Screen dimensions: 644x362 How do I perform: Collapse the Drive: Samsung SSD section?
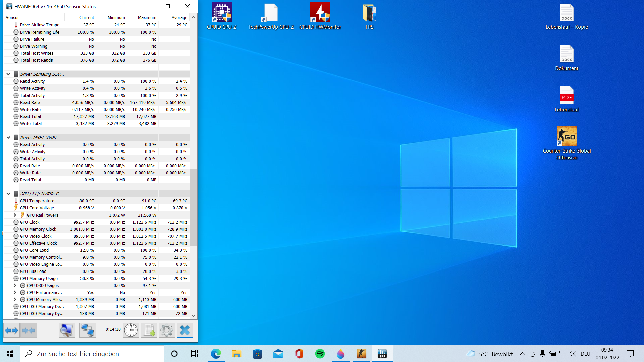8,74
